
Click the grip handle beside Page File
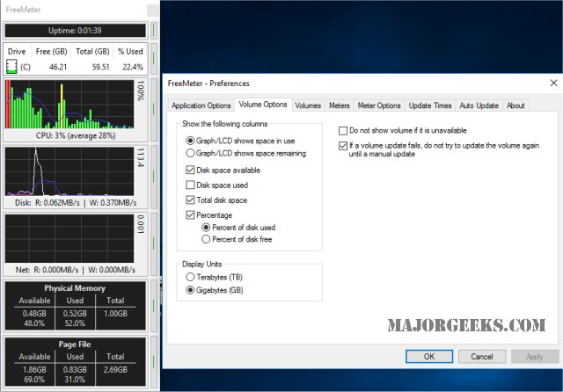tap(154, 361)
